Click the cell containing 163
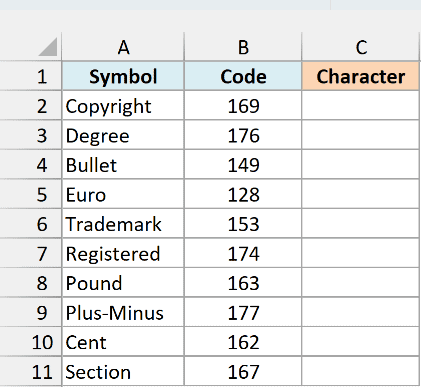 pyautogui.click(x=243, y=283)
